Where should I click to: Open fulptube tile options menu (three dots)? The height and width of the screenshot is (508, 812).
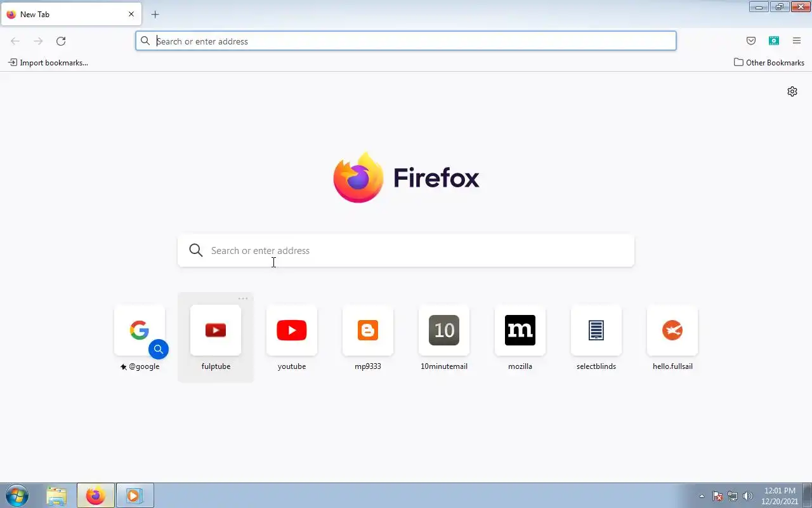click(x=243, y=298)
